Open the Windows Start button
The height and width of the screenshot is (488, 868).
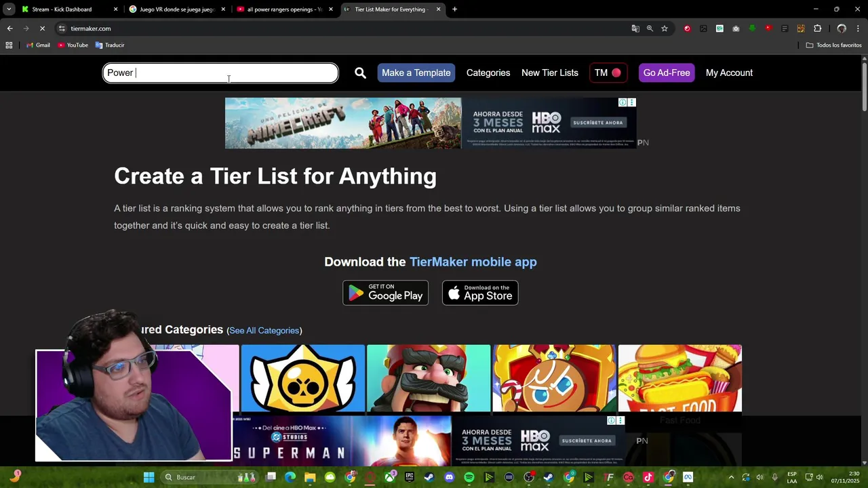149,477
